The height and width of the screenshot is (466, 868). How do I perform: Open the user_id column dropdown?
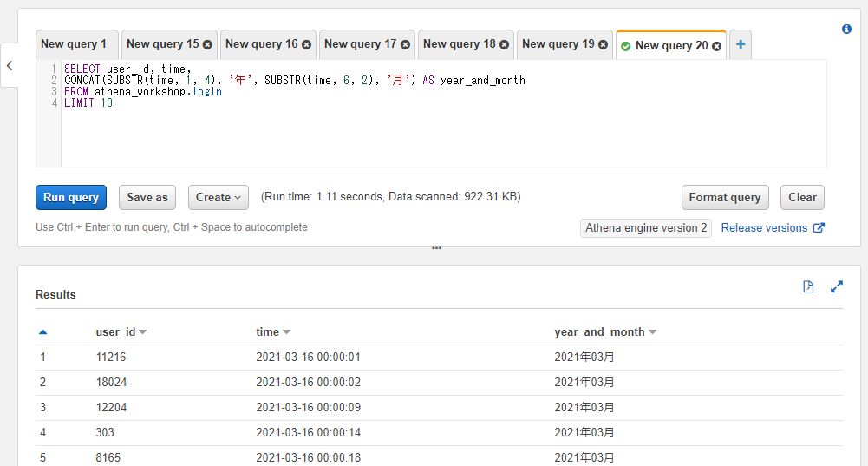click(x=143, y=331)
